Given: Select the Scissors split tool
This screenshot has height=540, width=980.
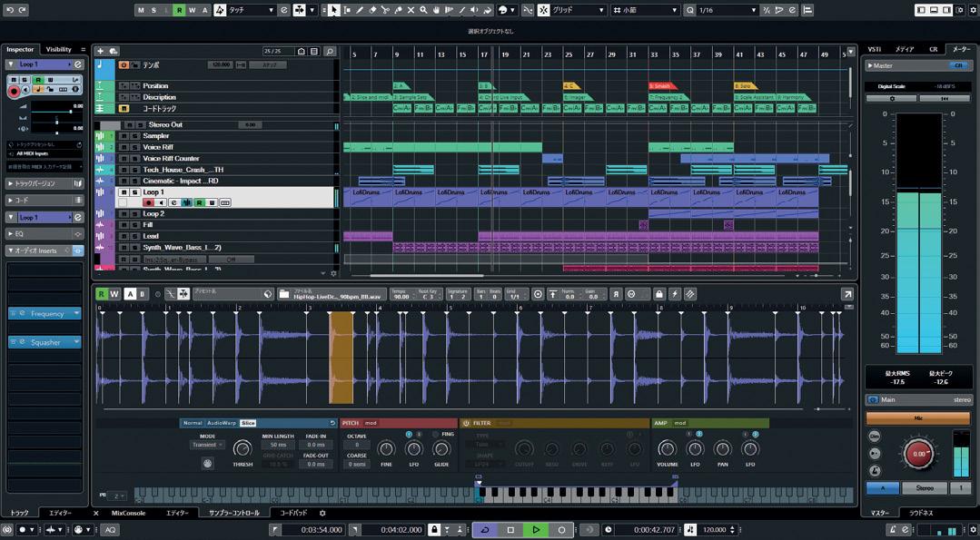Looking at the screenshot, I should tap(386, 10).
